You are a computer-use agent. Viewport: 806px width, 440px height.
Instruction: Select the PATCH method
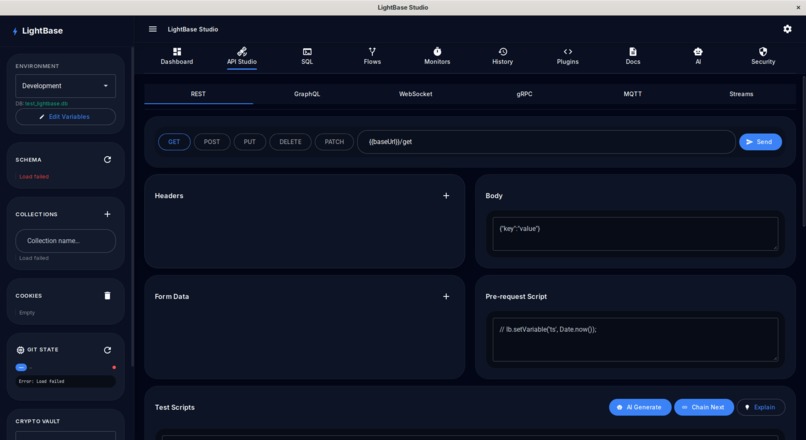[334, 142]
